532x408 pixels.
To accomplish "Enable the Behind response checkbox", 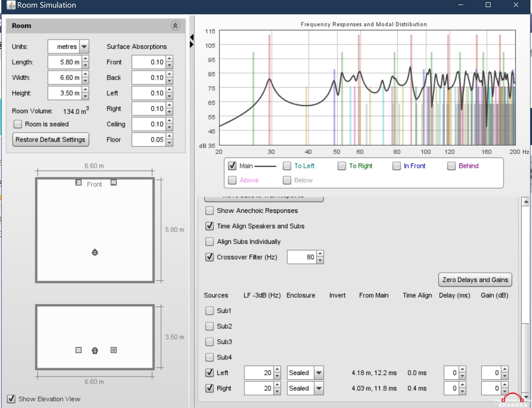I will tap(451, 166).
